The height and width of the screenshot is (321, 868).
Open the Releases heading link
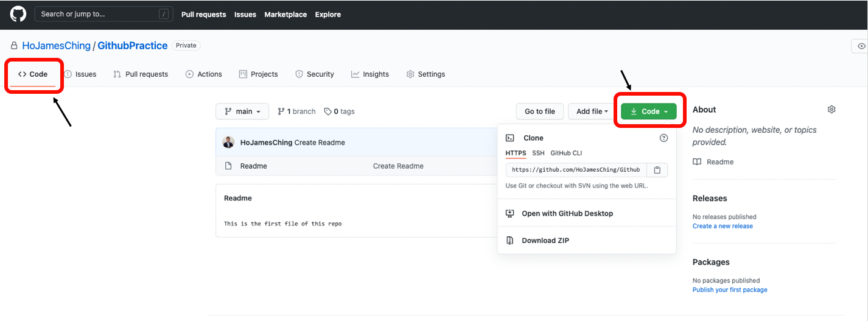pos(710,199)
